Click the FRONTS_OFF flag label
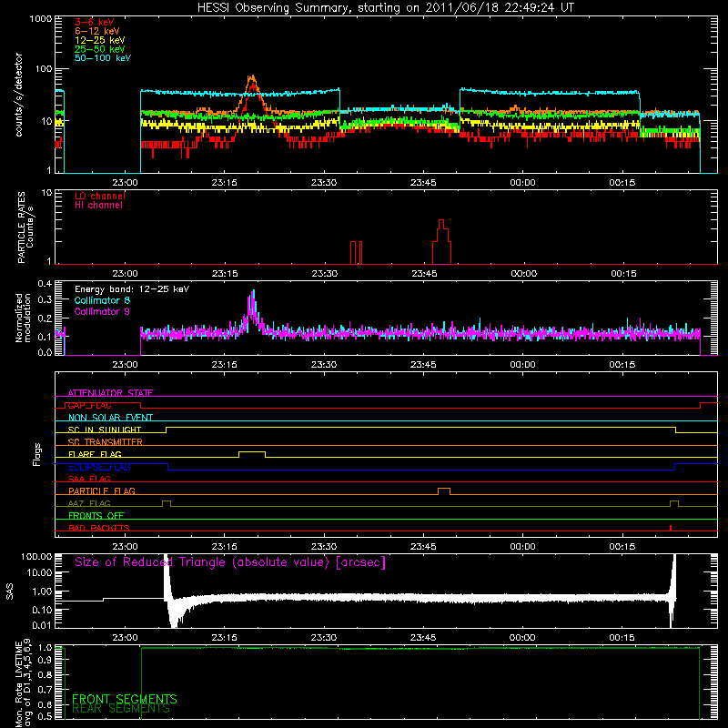 click(96, 516)
